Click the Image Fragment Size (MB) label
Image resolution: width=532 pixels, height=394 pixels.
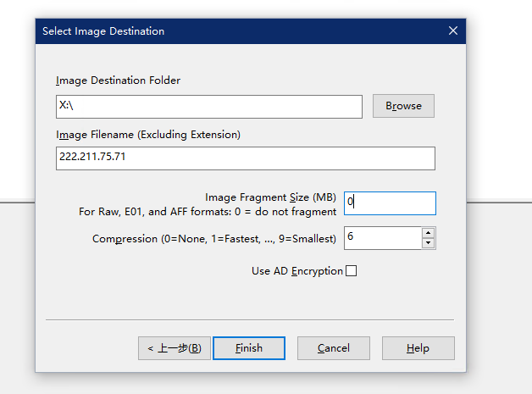point(270,197)
